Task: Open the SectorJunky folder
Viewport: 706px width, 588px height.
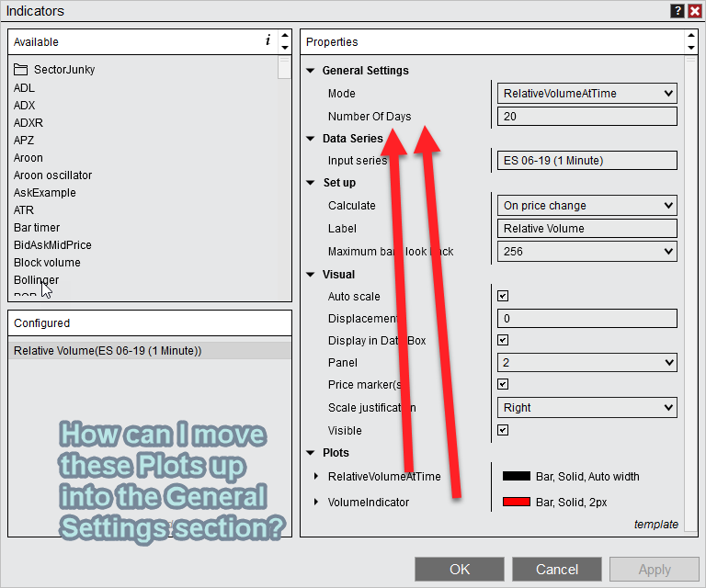Action: [x=54, y=69]
